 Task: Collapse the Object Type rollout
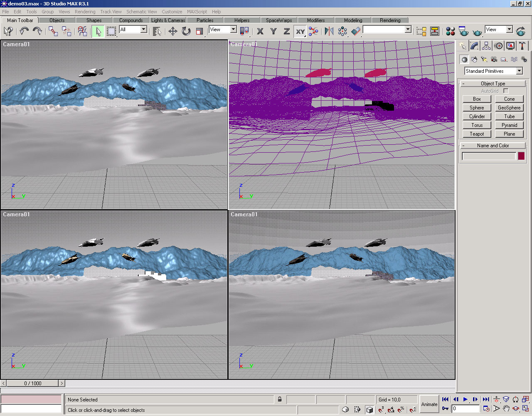(x=493, y=84)
